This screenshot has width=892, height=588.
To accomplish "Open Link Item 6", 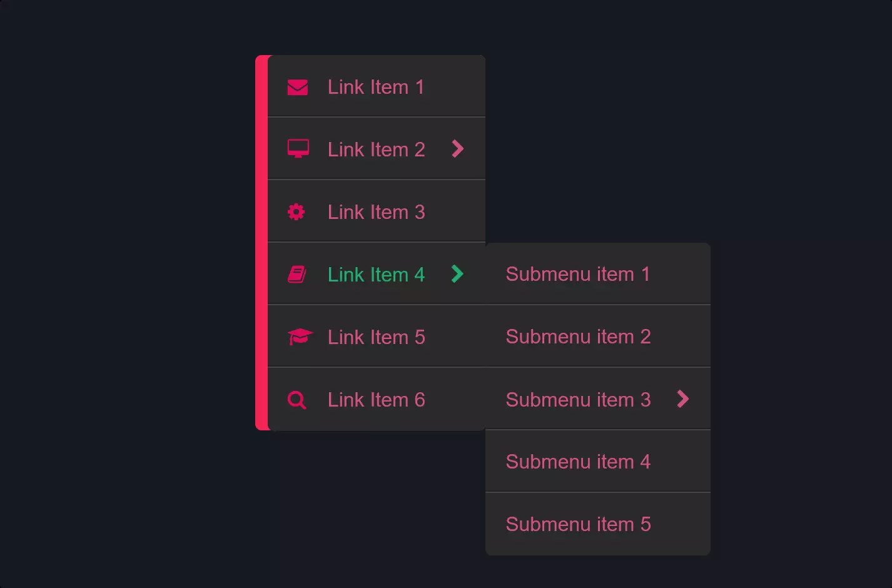I will (376, 399).
